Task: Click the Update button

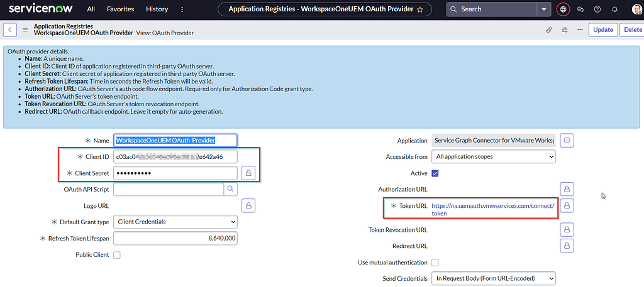Action: 602,30
